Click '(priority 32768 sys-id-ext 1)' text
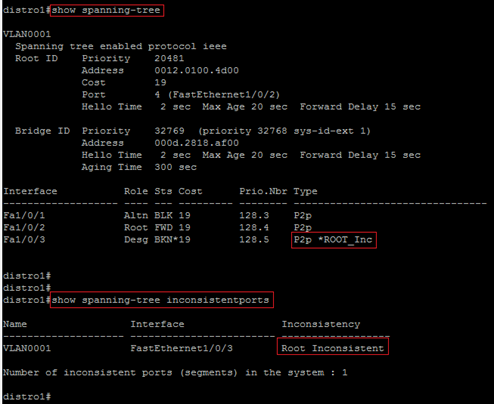The height and width of the screenshot is (404, 494). pyautogui.click(x=285, y=131)
